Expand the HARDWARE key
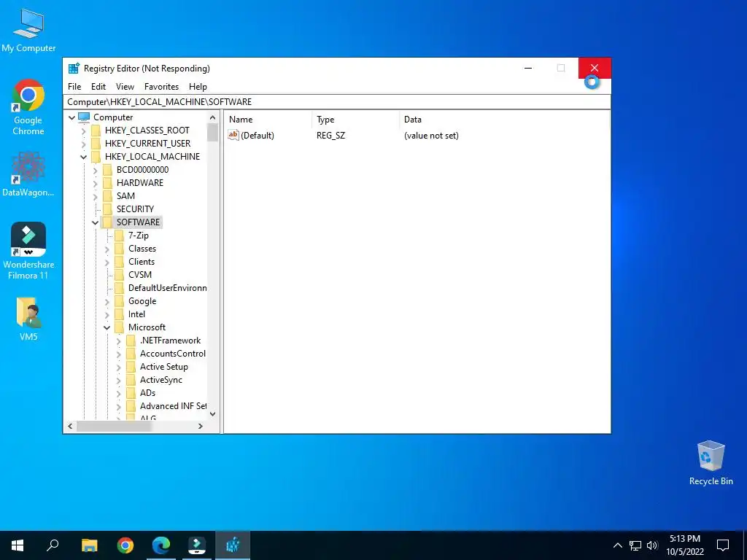Viewport: 747px width, 560px height. pos(96,183)
